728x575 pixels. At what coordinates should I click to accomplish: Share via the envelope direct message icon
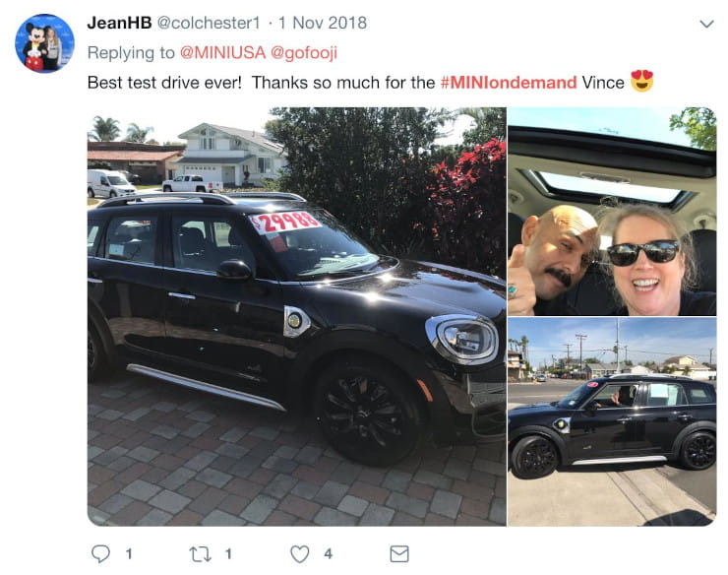[x=399, y=554]
